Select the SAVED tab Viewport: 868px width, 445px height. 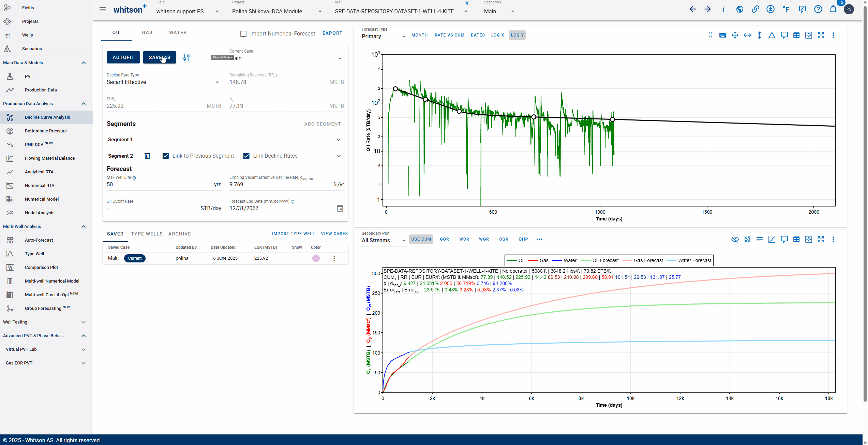click(115, 234)
